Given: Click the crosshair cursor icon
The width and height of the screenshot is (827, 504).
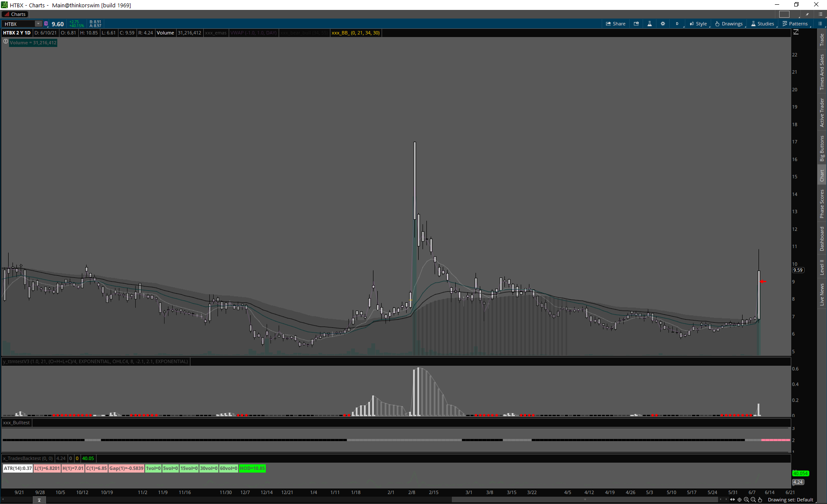Looking at the screenshot, I should [x=740, y=500].
